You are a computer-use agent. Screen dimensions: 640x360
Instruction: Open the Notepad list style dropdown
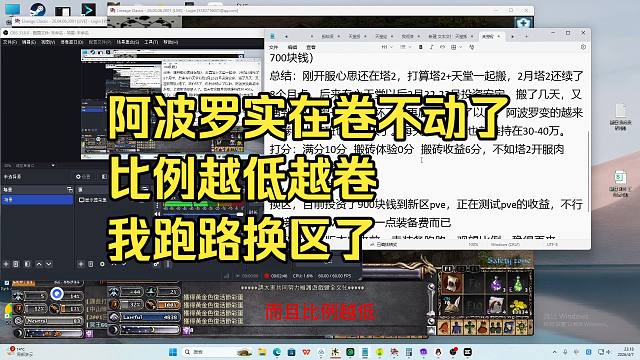[x=405, y=47]
